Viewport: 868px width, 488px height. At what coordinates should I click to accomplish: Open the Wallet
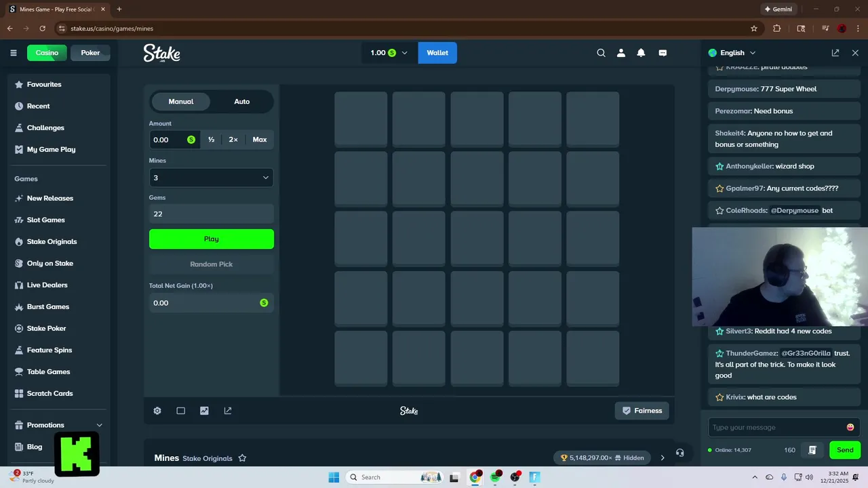click(x=437, y=53)
